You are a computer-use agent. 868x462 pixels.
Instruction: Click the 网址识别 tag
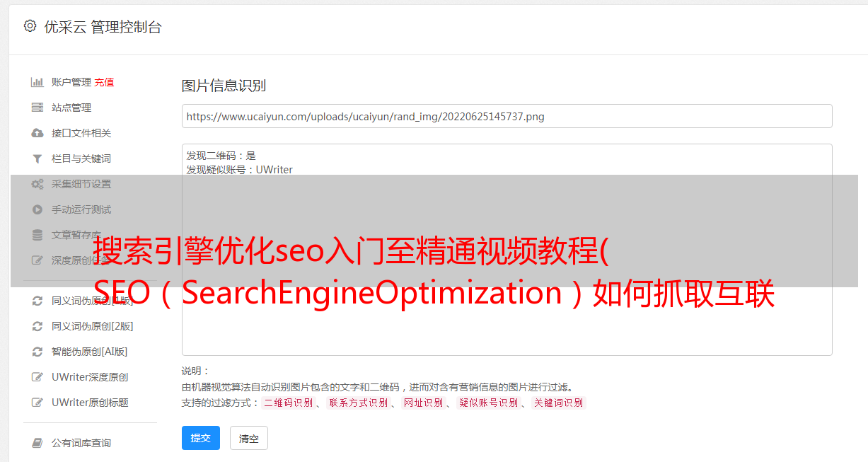point(423,403)
